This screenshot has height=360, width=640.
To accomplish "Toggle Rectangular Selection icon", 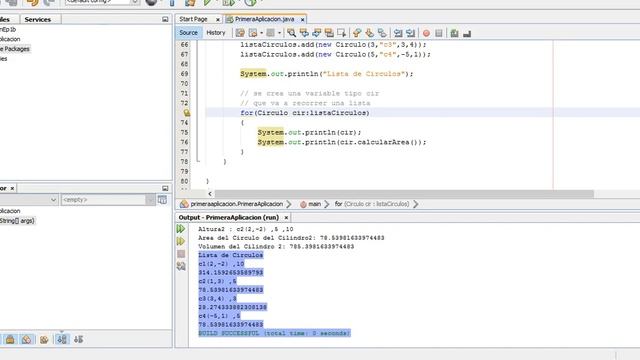I will click(x=342, y=33).
